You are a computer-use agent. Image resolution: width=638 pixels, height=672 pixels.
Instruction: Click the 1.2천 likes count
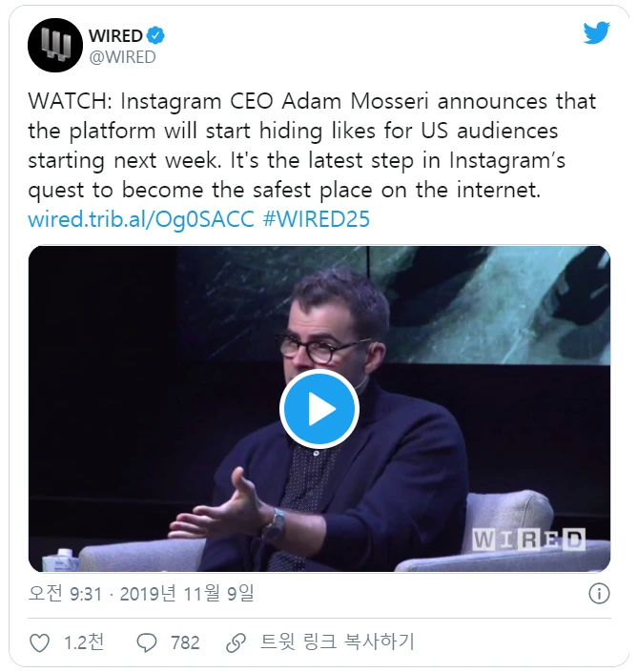(84, 642)
